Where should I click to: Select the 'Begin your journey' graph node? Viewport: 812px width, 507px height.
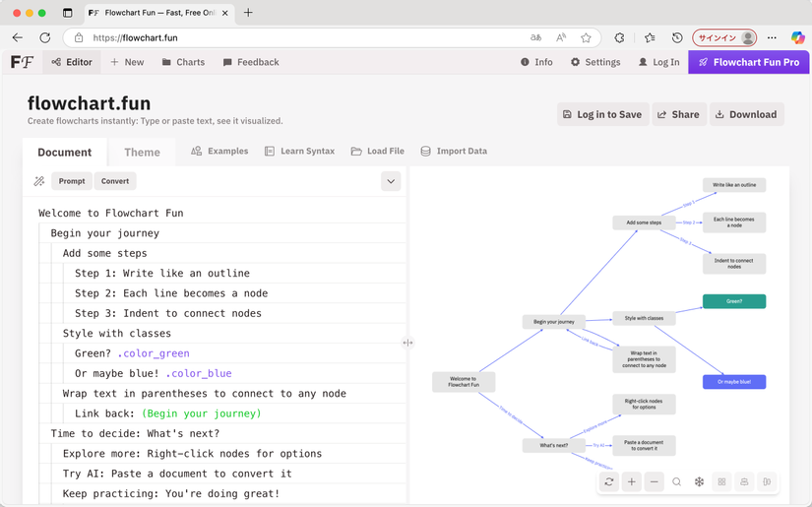[x=553, y=322]
